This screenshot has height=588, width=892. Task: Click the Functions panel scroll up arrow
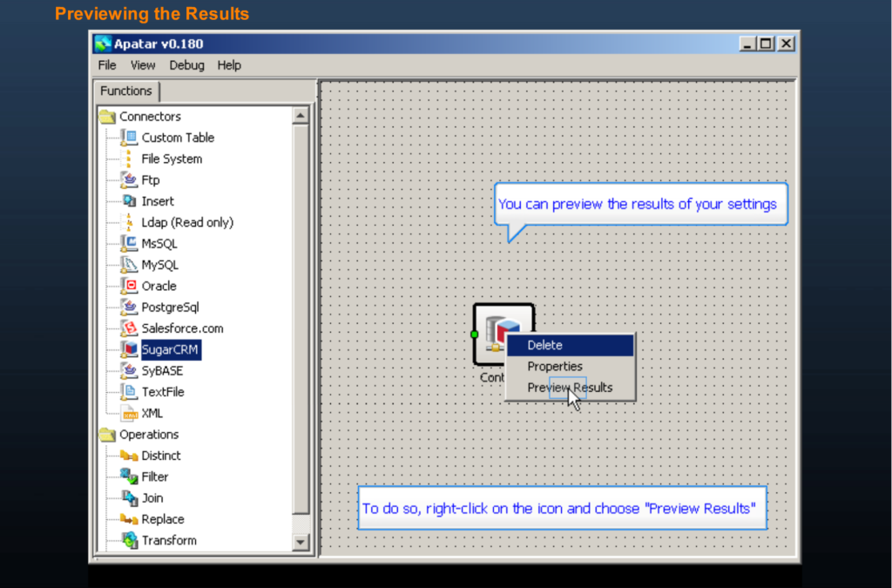click(x=301, y=116)
